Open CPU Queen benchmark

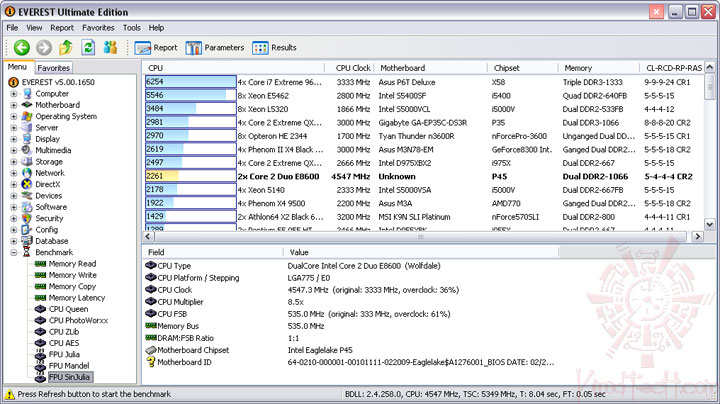[x=68, y=309]
